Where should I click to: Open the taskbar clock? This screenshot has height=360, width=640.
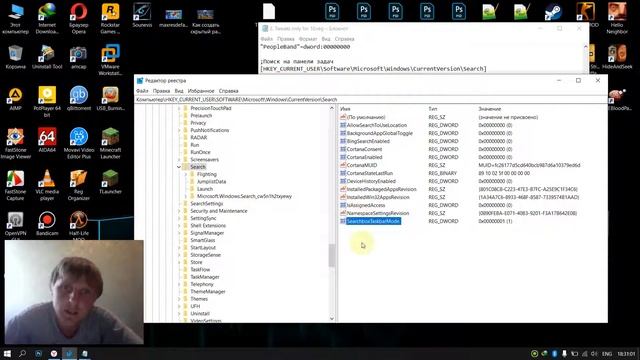tap(626, 354)
